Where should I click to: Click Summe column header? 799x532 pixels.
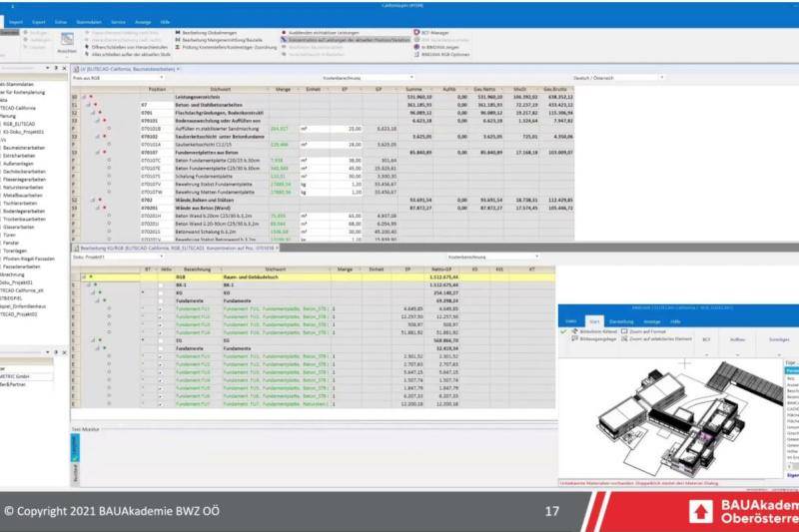coord(413,89)
